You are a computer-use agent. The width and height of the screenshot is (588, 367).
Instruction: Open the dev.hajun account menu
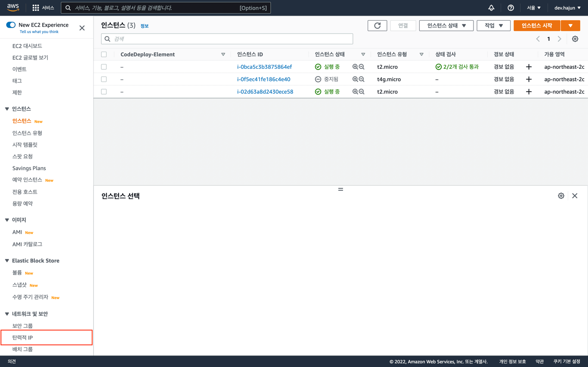[567, 8]
